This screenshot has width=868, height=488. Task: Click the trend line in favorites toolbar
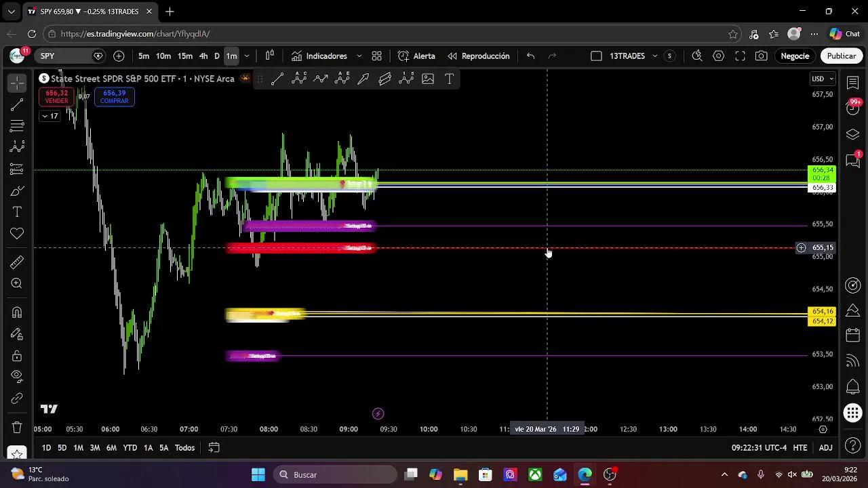point(277,79)
